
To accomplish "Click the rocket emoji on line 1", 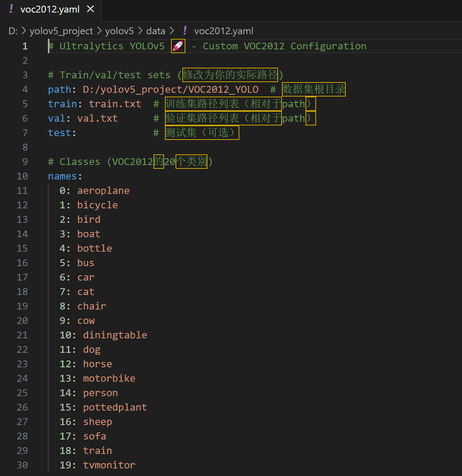I will [178, 46].
